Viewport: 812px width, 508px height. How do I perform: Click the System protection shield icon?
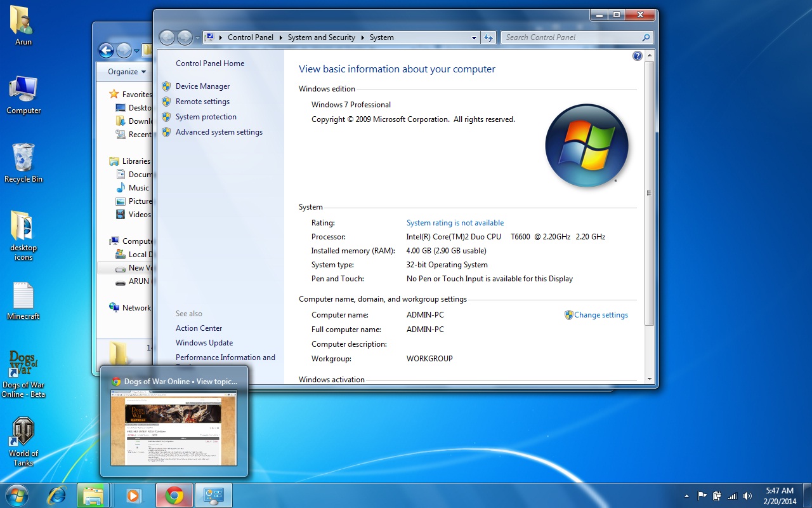tap(166, 117)
